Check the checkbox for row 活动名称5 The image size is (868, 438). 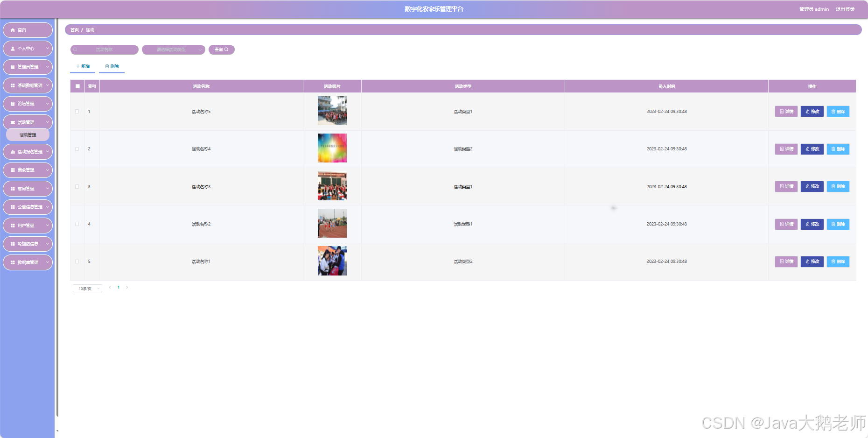(x=77, y=112)
